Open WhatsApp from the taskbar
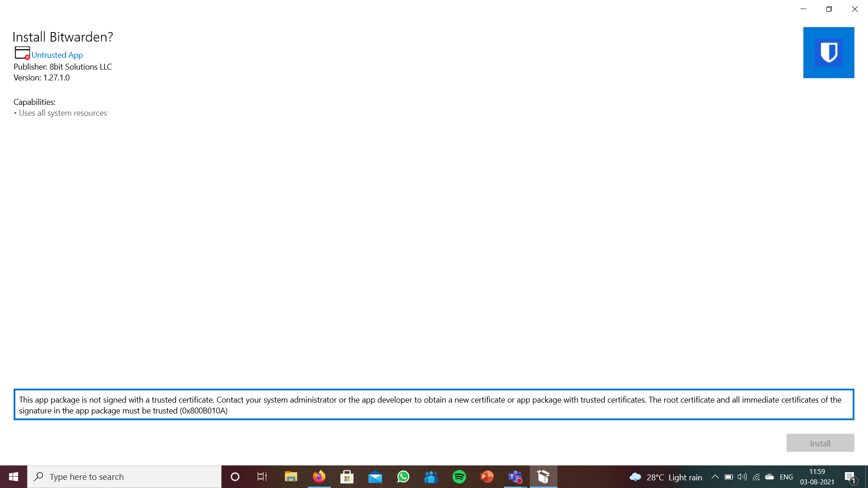 [x=403, y=477]
